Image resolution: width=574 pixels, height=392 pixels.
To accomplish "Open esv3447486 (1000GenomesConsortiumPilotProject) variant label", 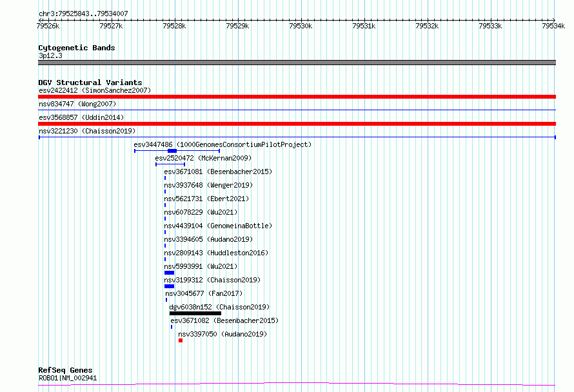I will [x=223, y=144].
